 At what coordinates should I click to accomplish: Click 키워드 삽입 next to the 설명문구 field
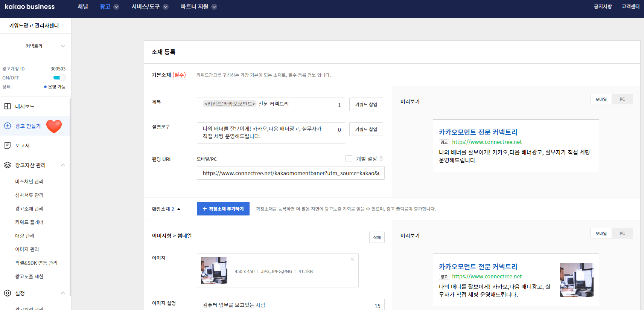(366, 129)
